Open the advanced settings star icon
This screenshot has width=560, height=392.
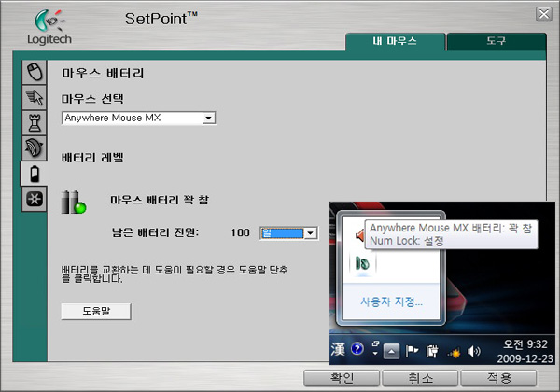tap(35, 199)
